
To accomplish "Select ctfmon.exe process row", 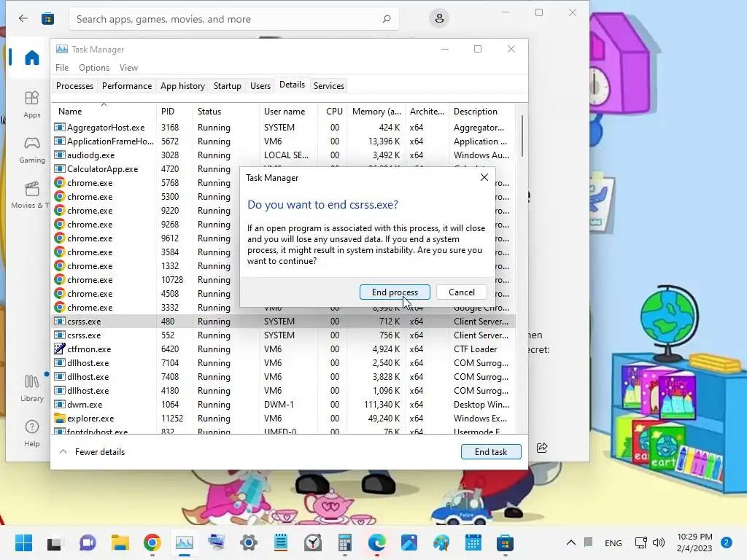I will coord(284,349).
